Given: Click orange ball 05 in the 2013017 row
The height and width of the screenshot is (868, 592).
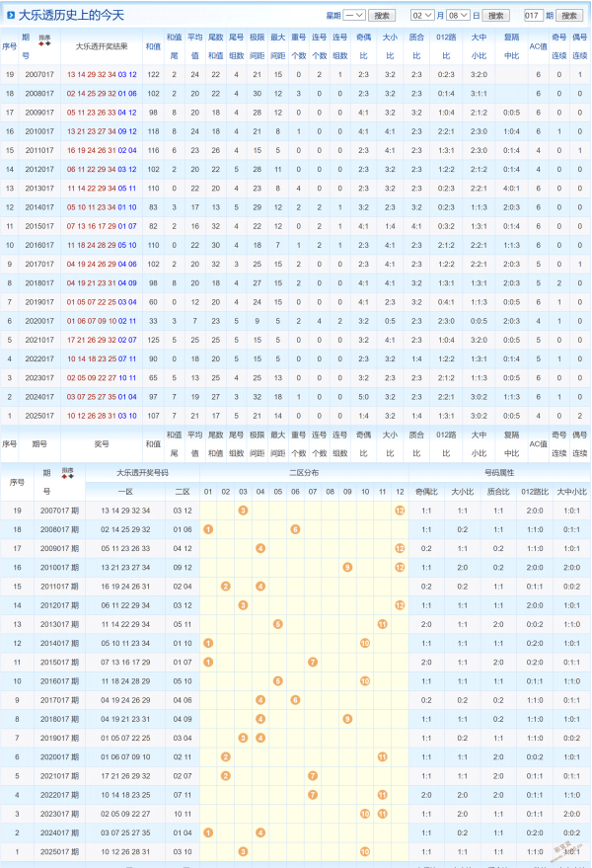Looking at the screenshot, I should coord(278,624).
